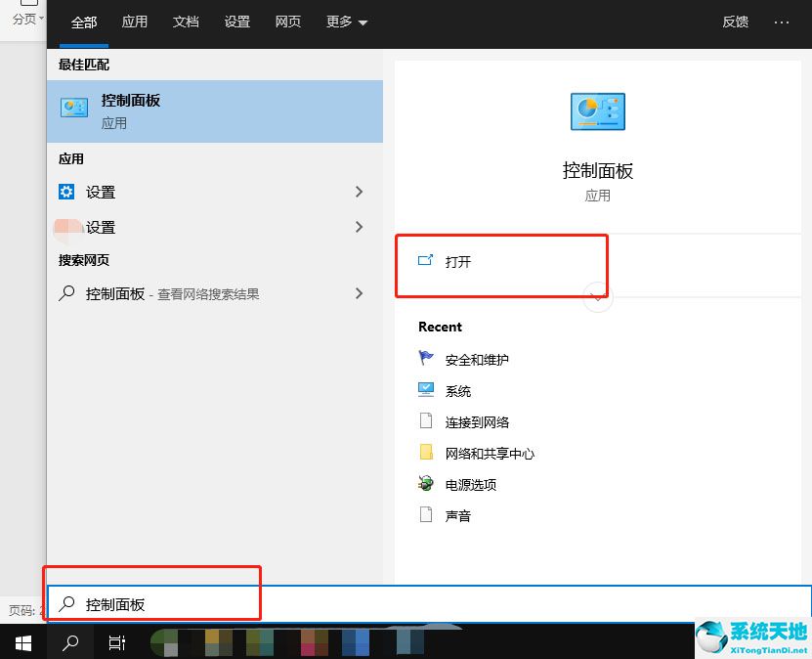
Task: Open the Windows Start button
Action: tap(23, 642)
